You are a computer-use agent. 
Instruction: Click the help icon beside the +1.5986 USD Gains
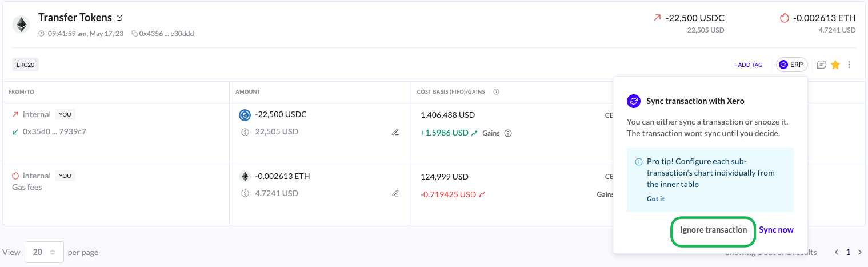point(508,133)
